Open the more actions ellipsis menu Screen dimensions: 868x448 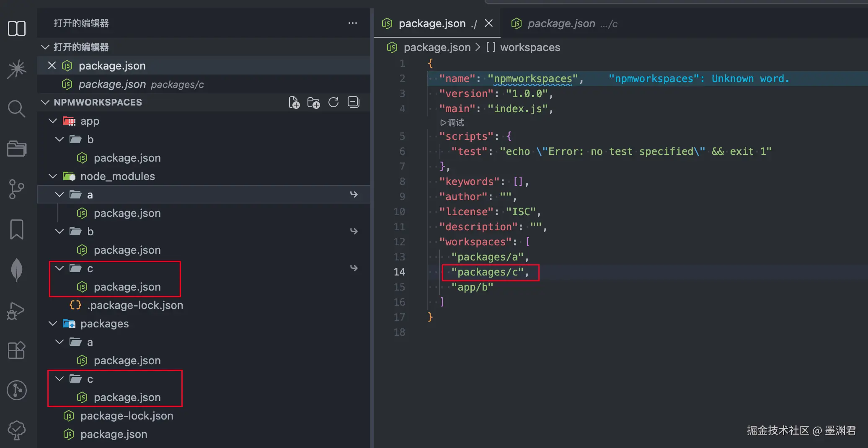[x=353, y=23]
